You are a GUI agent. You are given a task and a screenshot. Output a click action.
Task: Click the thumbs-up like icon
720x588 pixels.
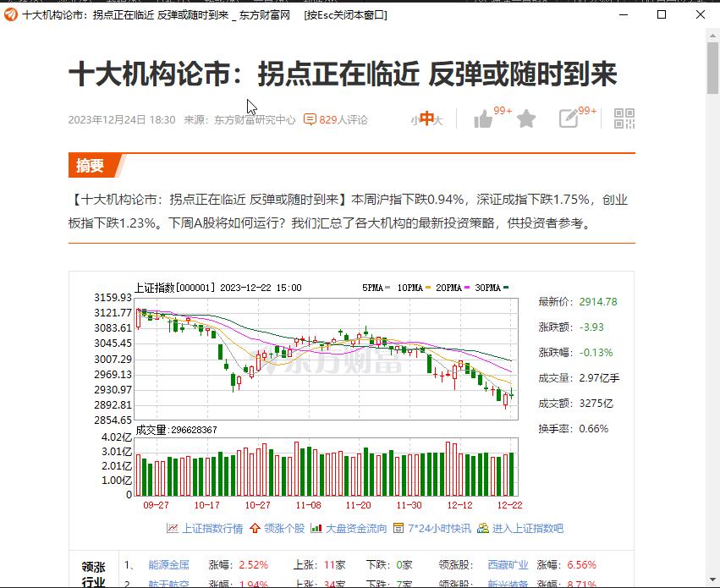coord(483,119)
